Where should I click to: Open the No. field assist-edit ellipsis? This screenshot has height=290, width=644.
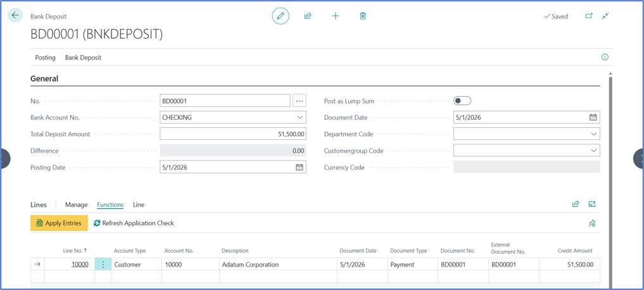tap(300, 101)
